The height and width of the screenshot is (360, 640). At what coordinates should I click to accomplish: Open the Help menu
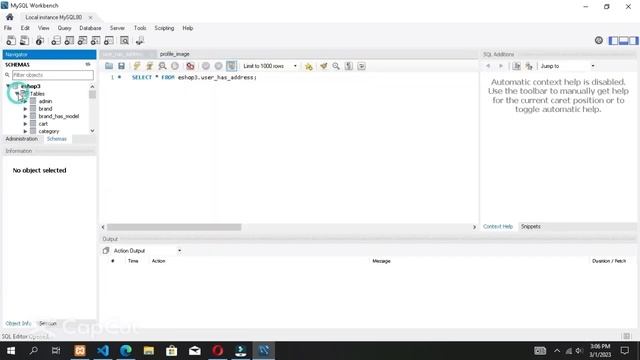[188, 28]
